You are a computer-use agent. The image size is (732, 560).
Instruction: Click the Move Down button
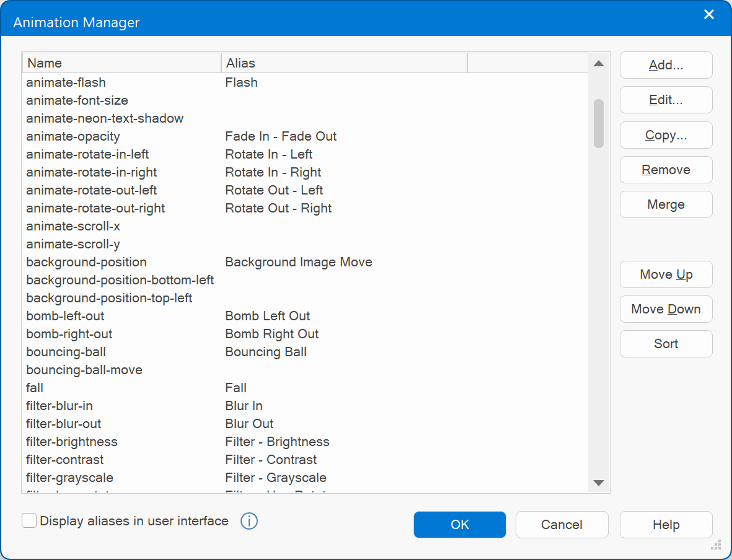point(666,309)
